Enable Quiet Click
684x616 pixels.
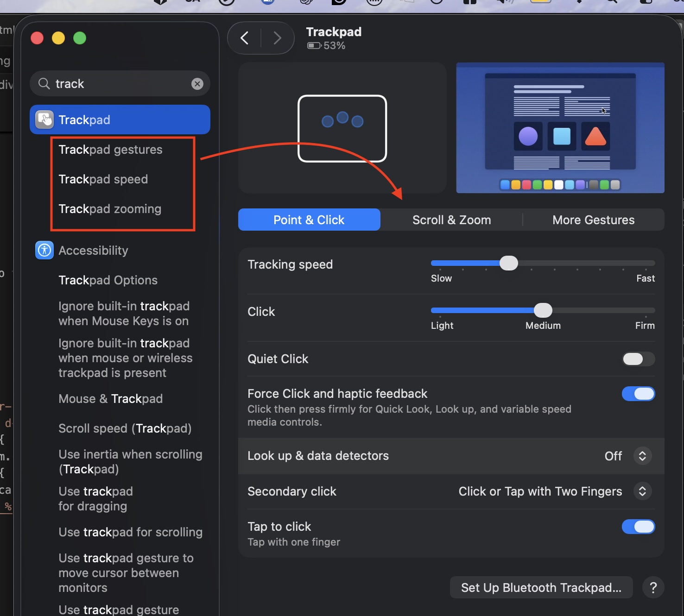click(638, 359)
